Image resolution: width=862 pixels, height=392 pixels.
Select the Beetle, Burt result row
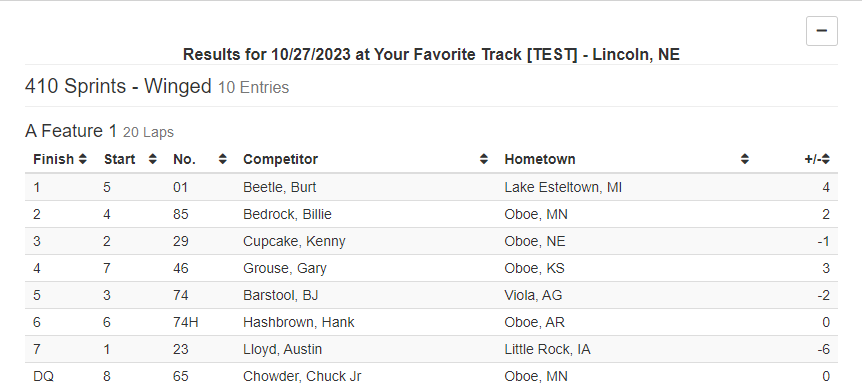(431, 187)
